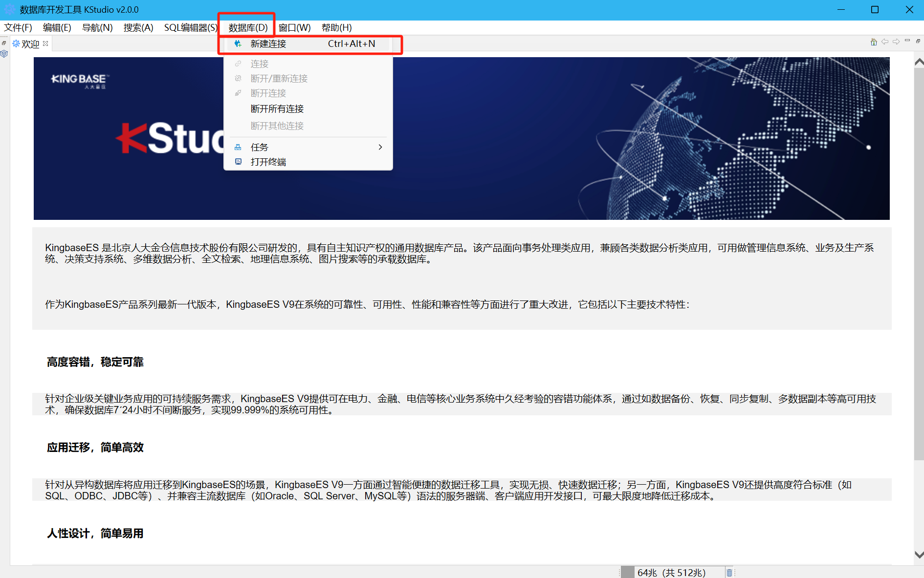Click the paragraph starting 作为KingbaseES产品系列

click(367, 305)
